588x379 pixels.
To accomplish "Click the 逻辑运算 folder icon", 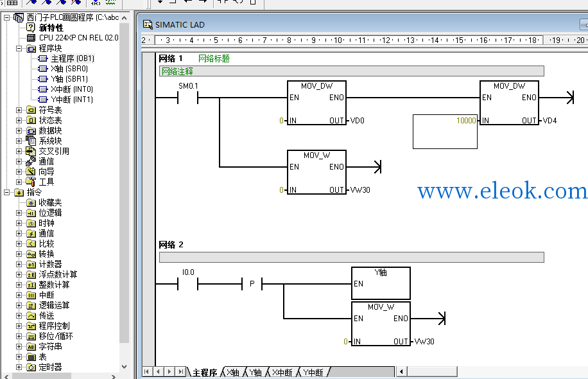I will point(31,306).
